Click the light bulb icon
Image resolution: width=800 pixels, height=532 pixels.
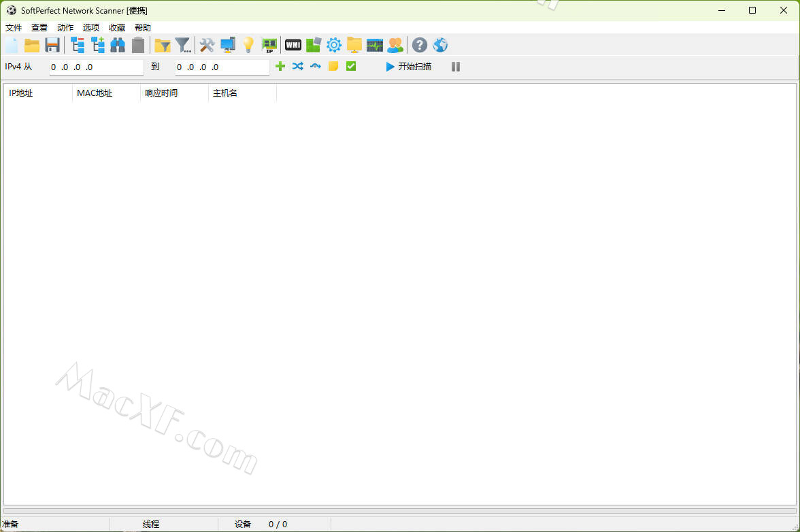click(248, 46)
